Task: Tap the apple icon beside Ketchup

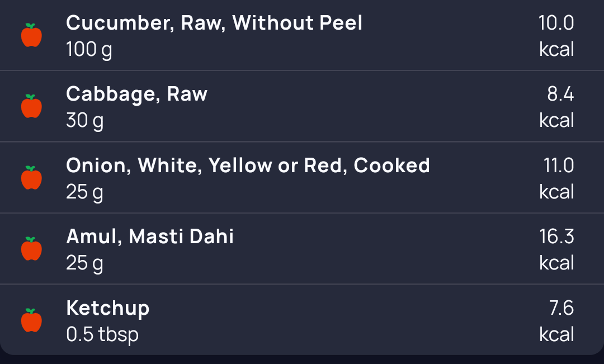Action: [31, 320]
